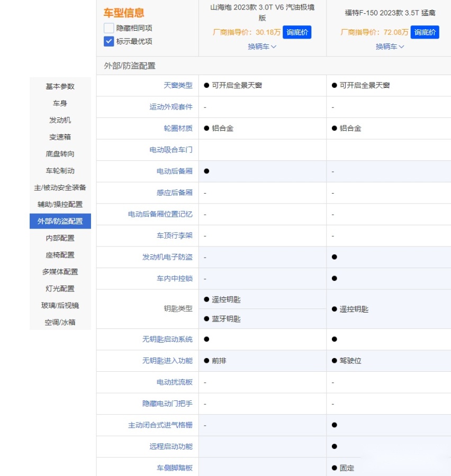Go to 主/被动安全装备 in sidebar
The width and height of the screenshot is (451, 476).
tap(60, 188)
